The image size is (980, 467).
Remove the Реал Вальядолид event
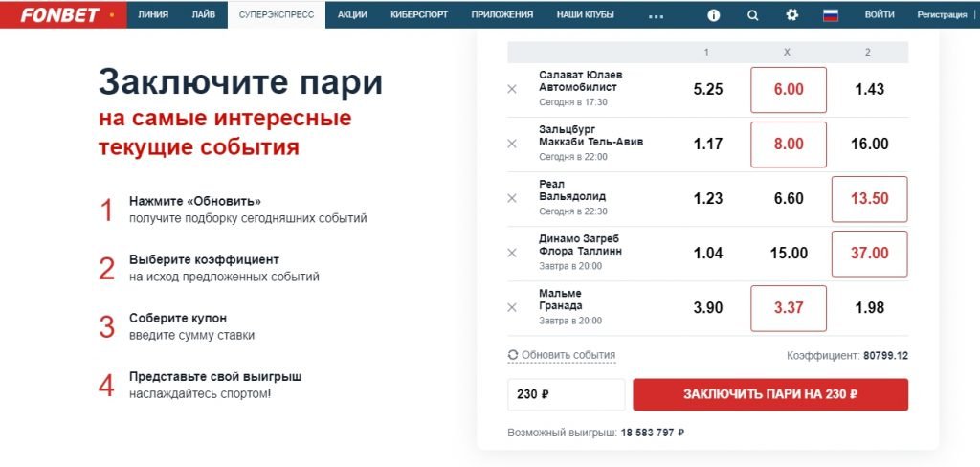click(x=511, y=198)
